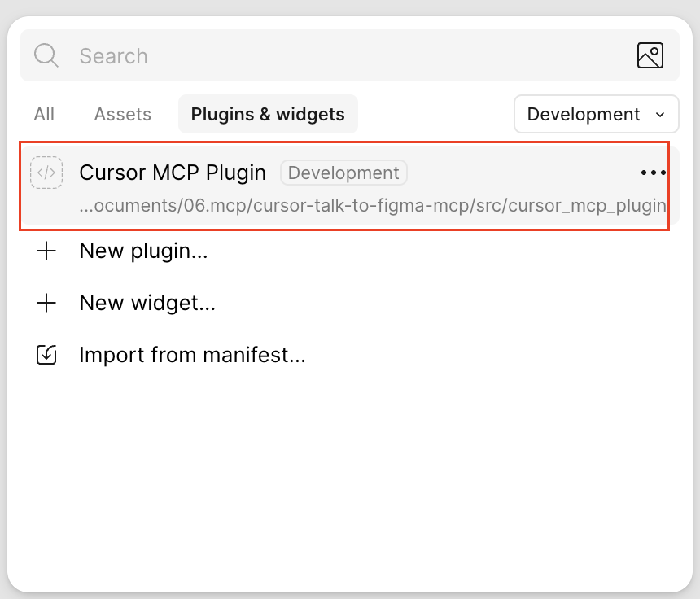Click the plus icon next to New plugin
Image resolution: width=700 pixels, height=599 pixels.
[x=46, y=251]
